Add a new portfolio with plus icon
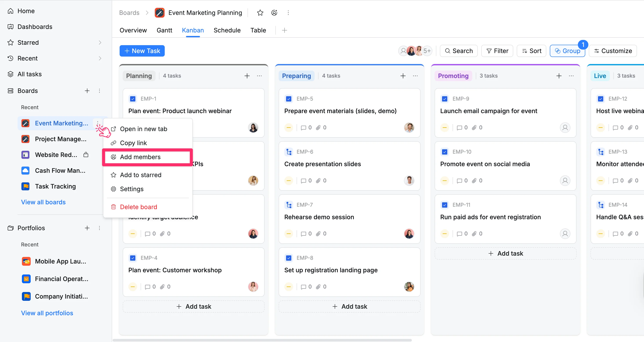The height and width of the screenshot is (342, 644). (87, 228)
